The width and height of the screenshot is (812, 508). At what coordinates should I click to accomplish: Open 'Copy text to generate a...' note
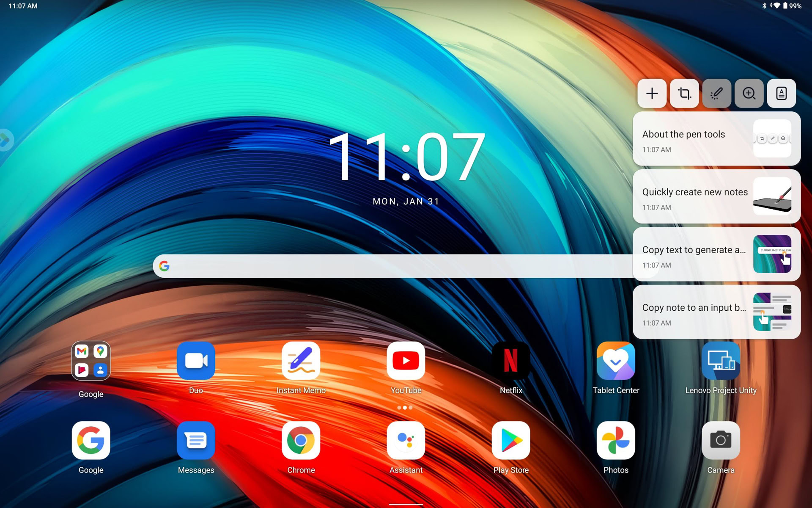716,254
